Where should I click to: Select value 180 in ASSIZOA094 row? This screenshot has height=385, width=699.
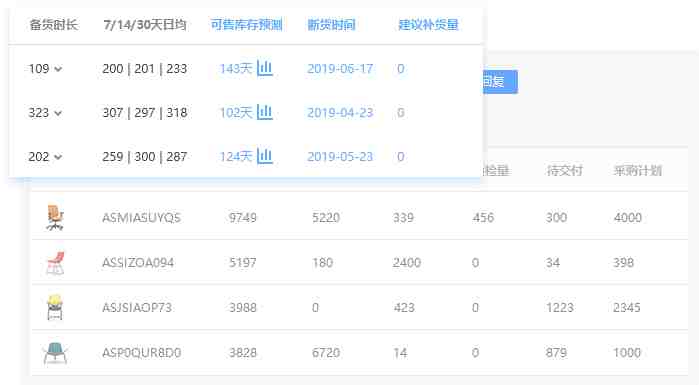click(x=322, y=262)
